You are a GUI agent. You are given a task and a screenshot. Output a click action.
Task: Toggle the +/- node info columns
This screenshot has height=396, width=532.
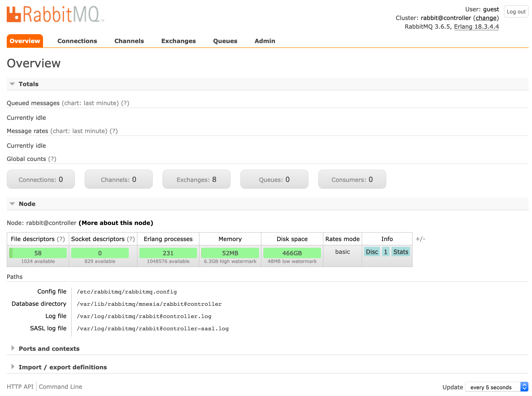coord(420,238)
